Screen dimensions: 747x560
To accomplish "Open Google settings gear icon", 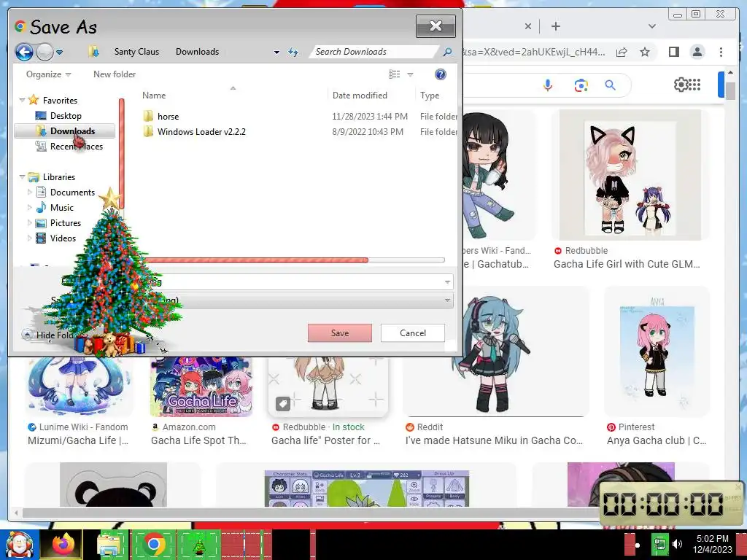I will pyautogui.click(x=681, y=85).
